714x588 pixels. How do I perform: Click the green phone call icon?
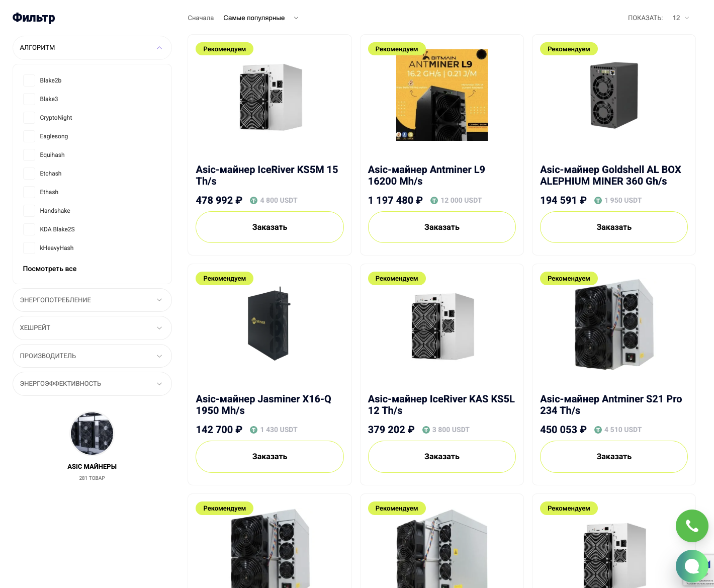click(x=692, y=526)
